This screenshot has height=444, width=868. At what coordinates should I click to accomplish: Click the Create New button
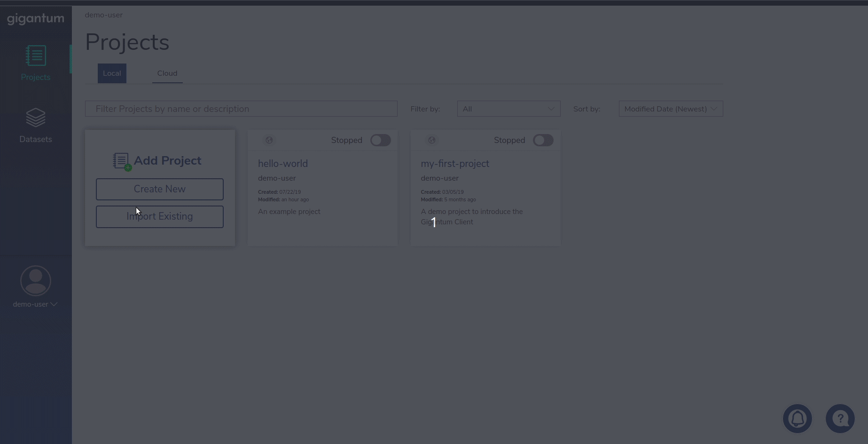tap(160, 189)
